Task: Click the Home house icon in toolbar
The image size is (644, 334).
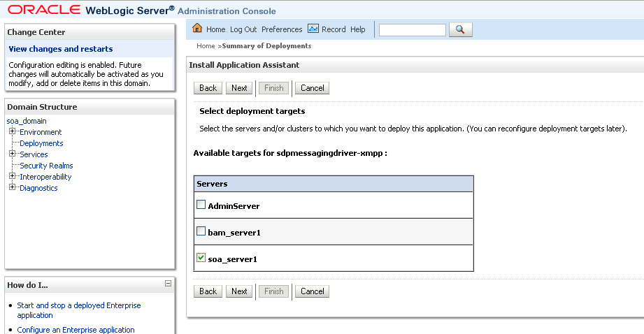Action: click(x=197, y=29)
